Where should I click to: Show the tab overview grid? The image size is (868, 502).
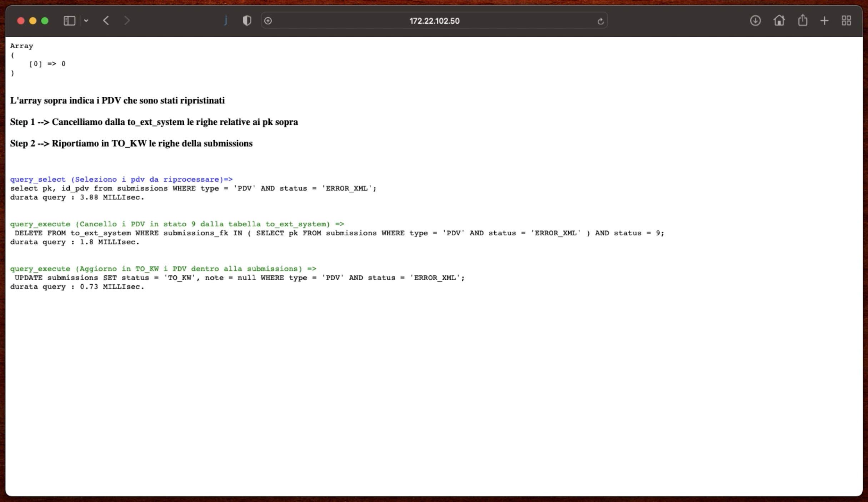click(846, 21)
